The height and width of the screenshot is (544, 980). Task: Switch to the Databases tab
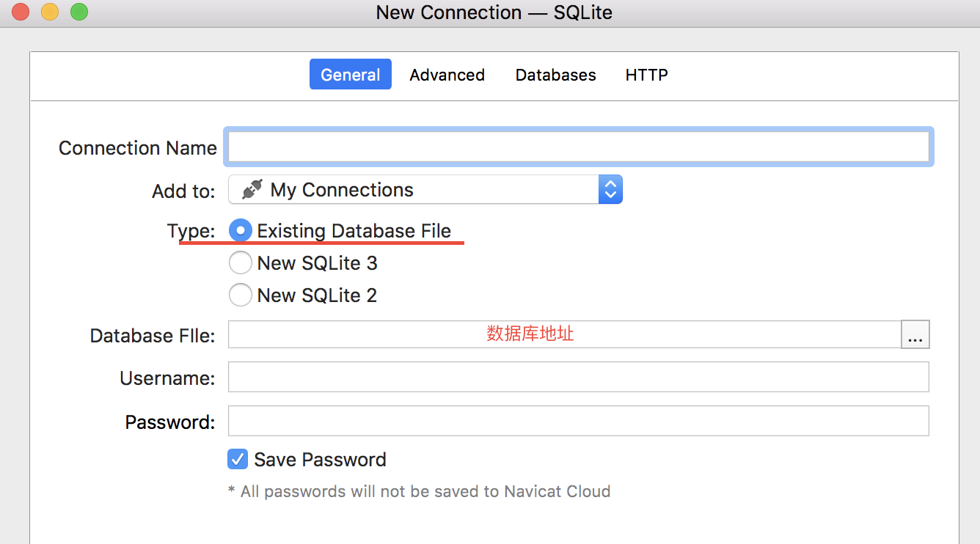click(555, 74)
